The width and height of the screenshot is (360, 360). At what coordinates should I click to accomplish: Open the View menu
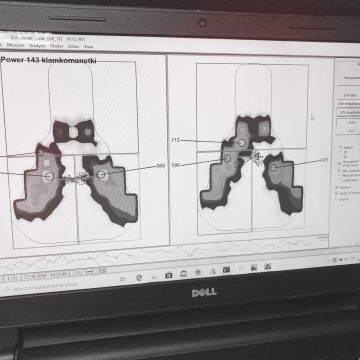coord(88,47)
